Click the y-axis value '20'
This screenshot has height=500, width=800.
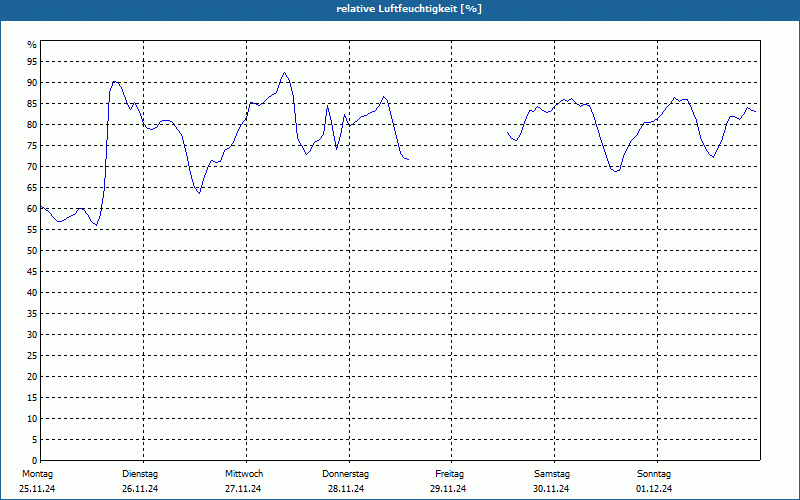32,377
